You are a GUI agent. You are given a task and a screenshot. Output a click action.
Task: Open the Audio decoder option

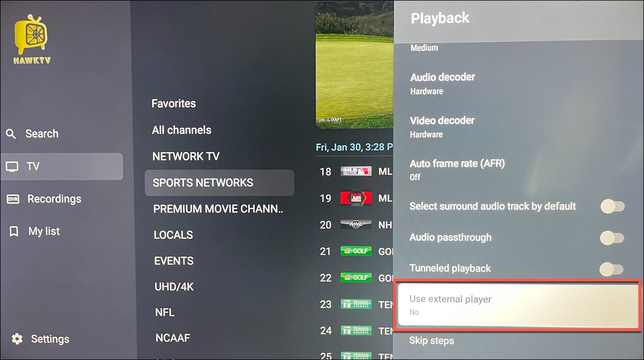point(518,84)
